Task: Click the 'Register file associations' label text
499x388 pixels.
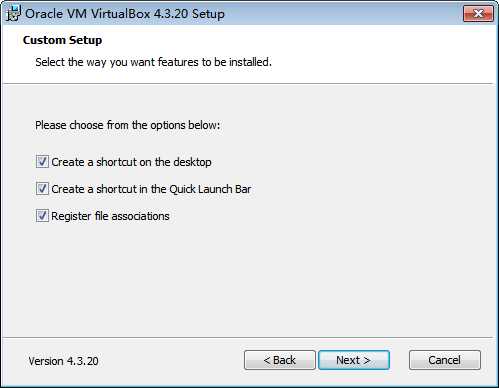Action: pyautogui.click(x=110, y=216)
